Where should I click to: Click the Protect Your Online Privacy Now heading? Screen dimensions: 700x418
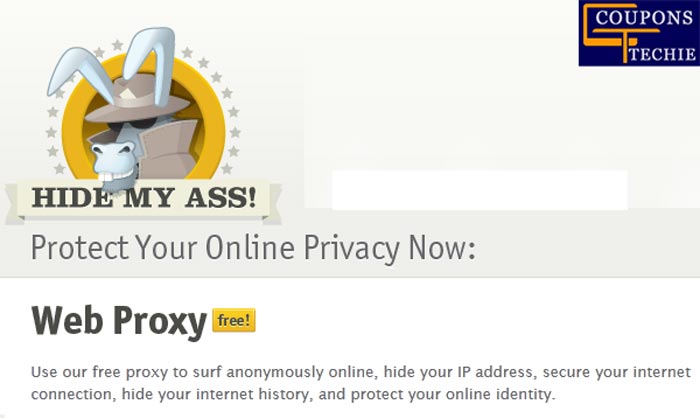click(253, 248)
